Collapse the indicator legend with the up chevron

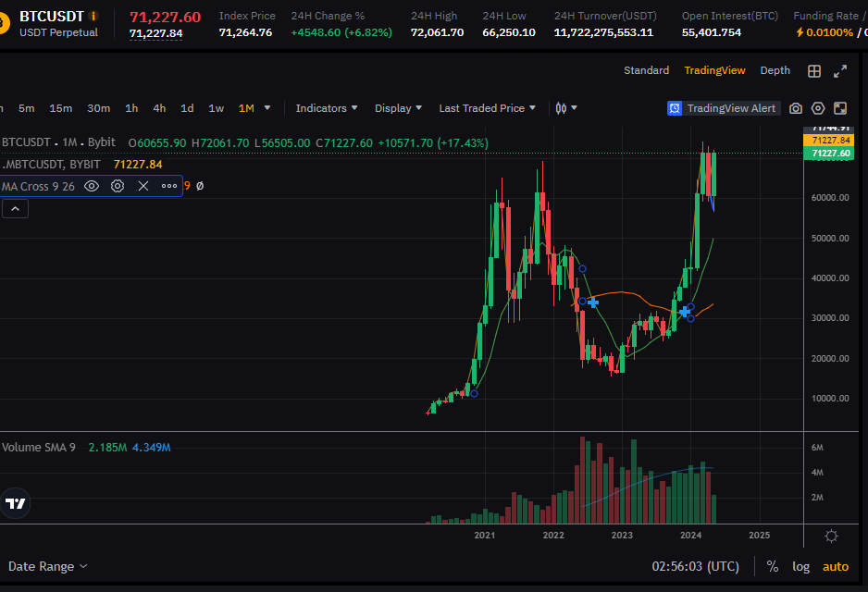point(16,208)
